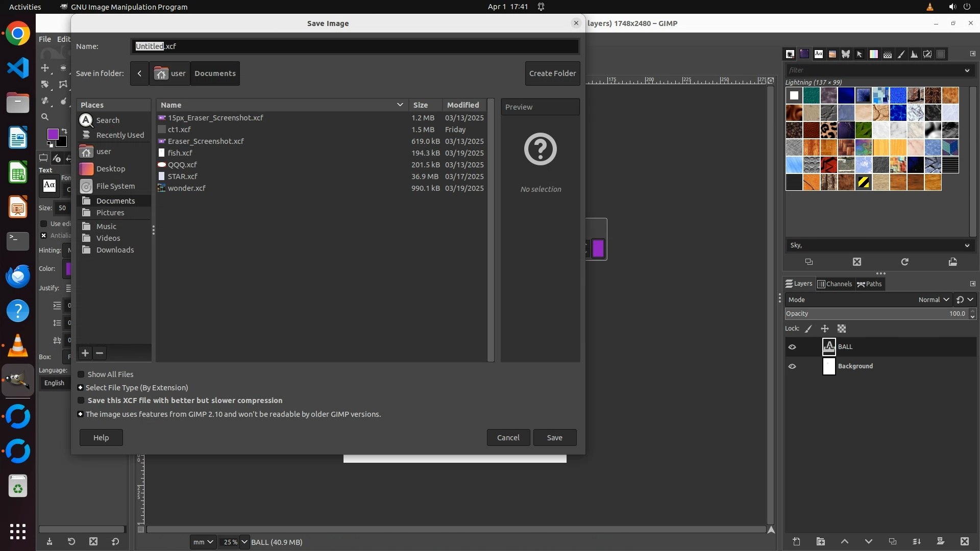
Task: Open the VLC media player dock icon
Action: (18, 346)
